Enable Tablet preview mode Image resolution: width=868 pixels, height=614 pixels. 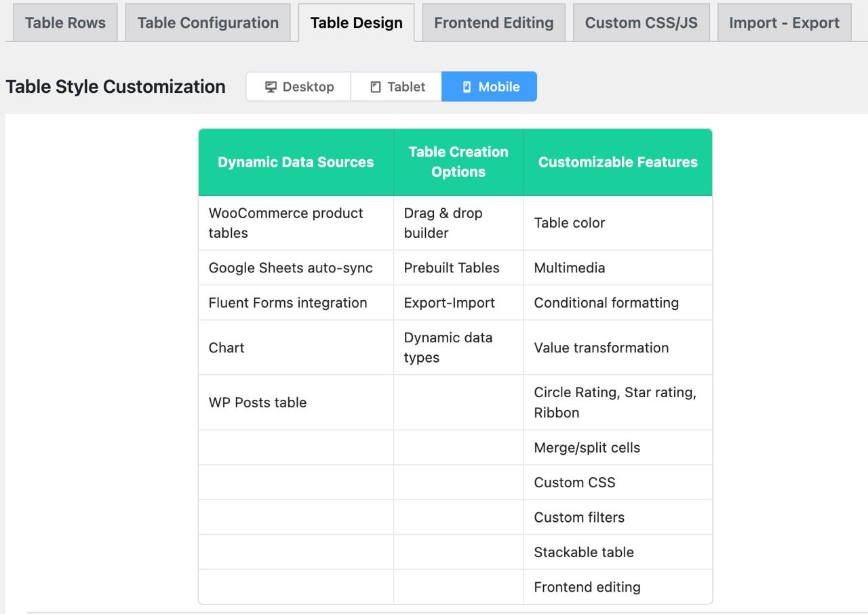coord(396,86)
